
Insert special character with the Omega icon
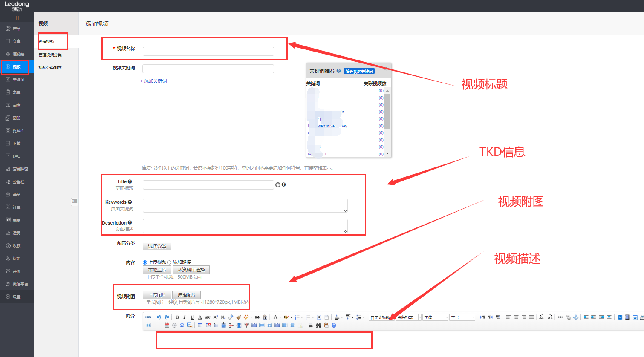tap(182, 325)
